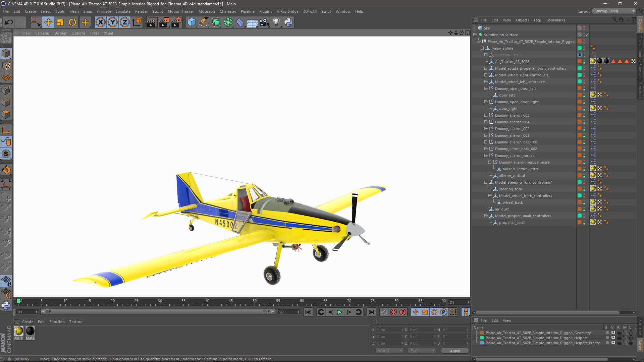
Task: Open the V-Ray Bridge menu
Action: 287,11
